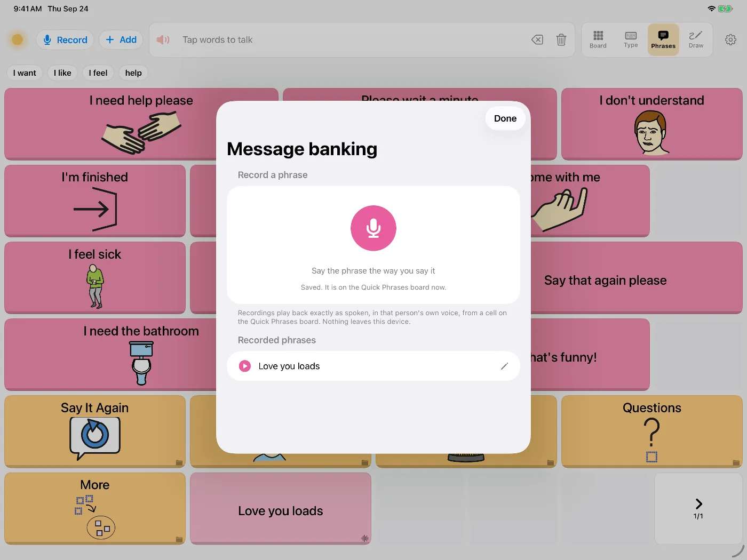Select the 'I like' quick chip
This screenshot has height=560, width=747.
click(x=62, y=73)
